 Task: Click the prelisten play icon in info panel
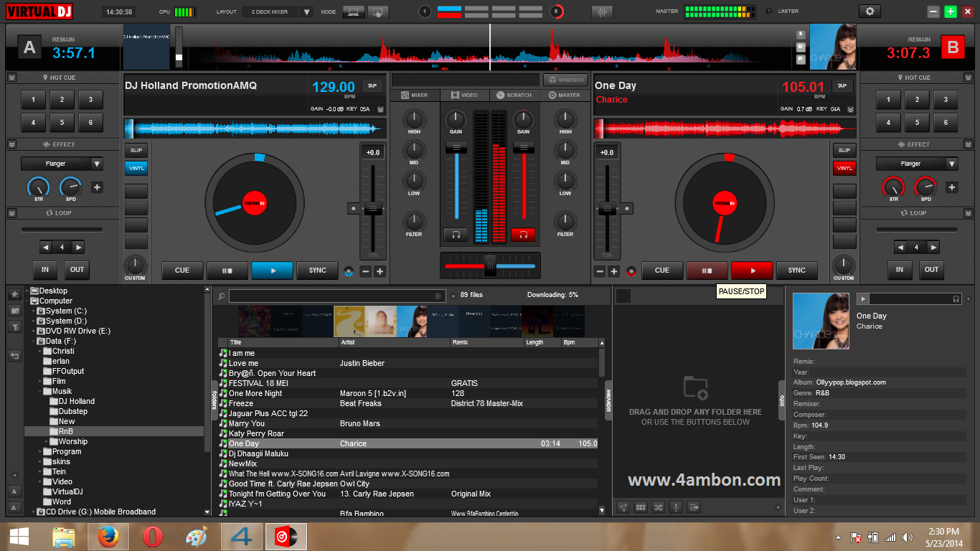(863, 298)
